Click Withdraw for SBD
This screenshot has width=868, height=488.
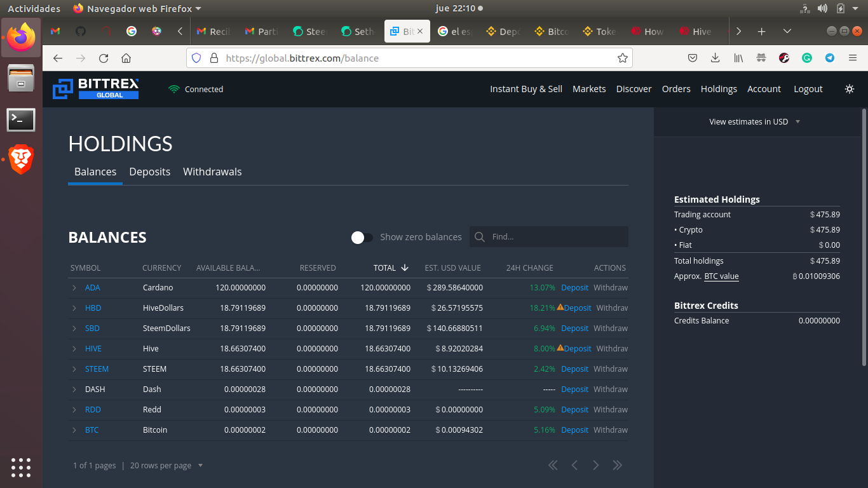point(611,329)
